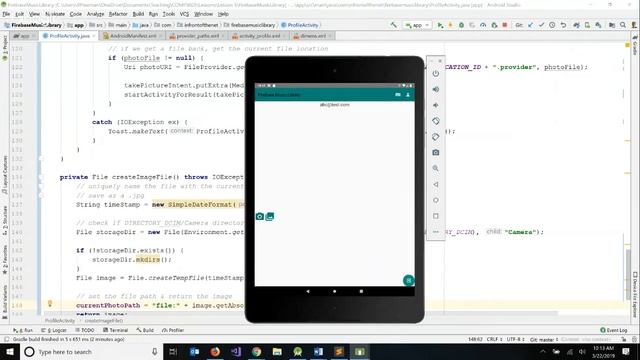Click emulator Take Screenshot camera icon
This screenshot has width=640, height=360.
click(436, 153)
